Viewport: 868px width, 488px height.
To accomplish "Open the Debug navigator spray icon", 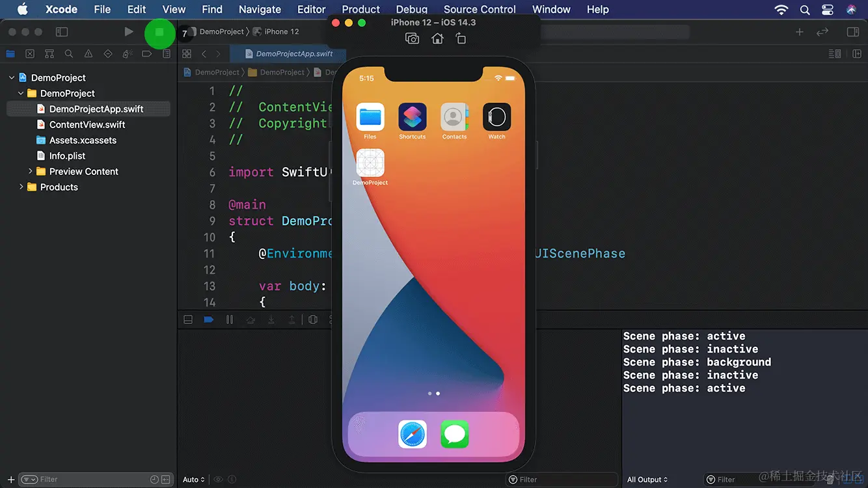I will click(128, 54).
